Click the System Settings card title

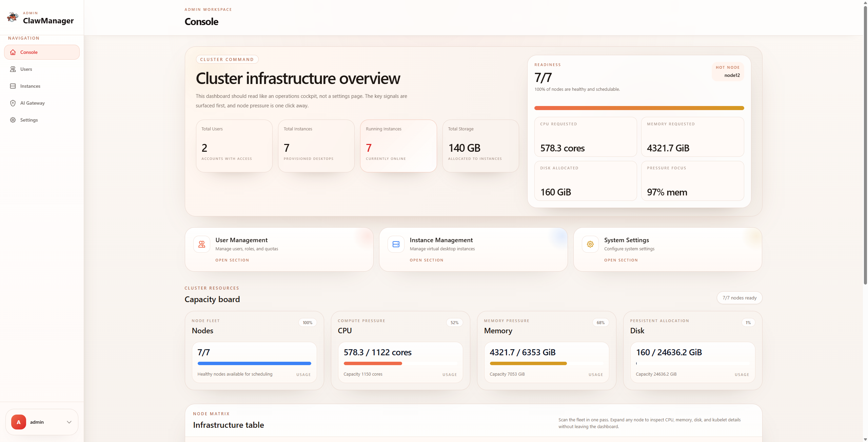627,240
